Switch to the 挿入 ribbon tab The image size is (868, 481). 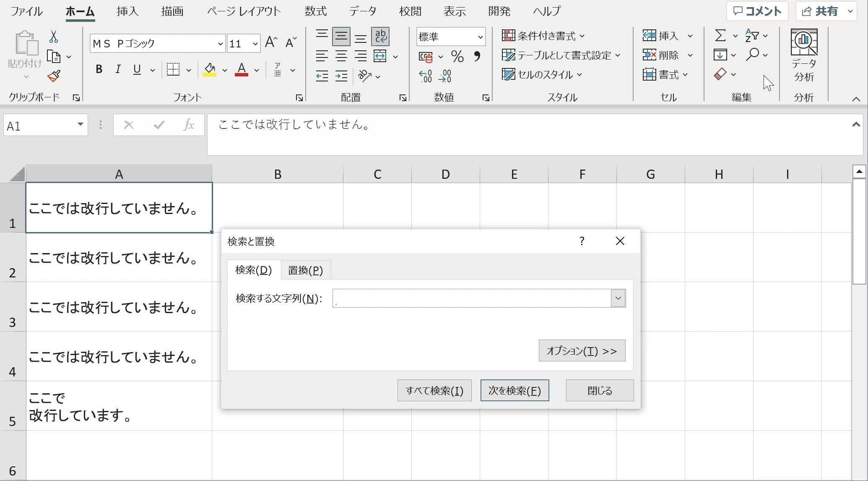127,11
